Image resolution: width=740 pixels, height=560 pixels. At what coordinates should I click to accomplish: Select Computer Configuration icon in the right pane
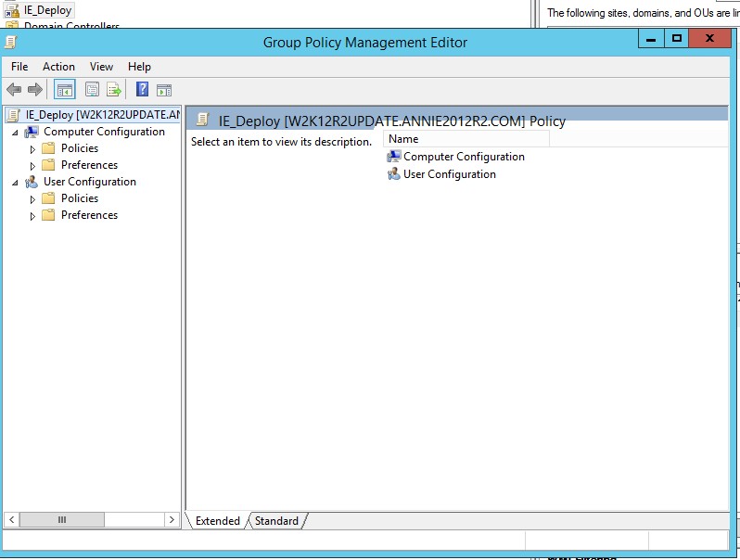pos(394,157)
